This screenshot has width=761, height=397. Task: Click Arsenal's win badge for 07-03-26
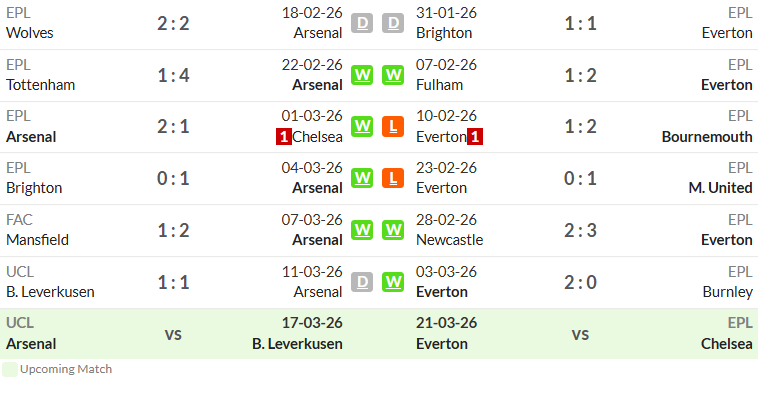[362, 230]
